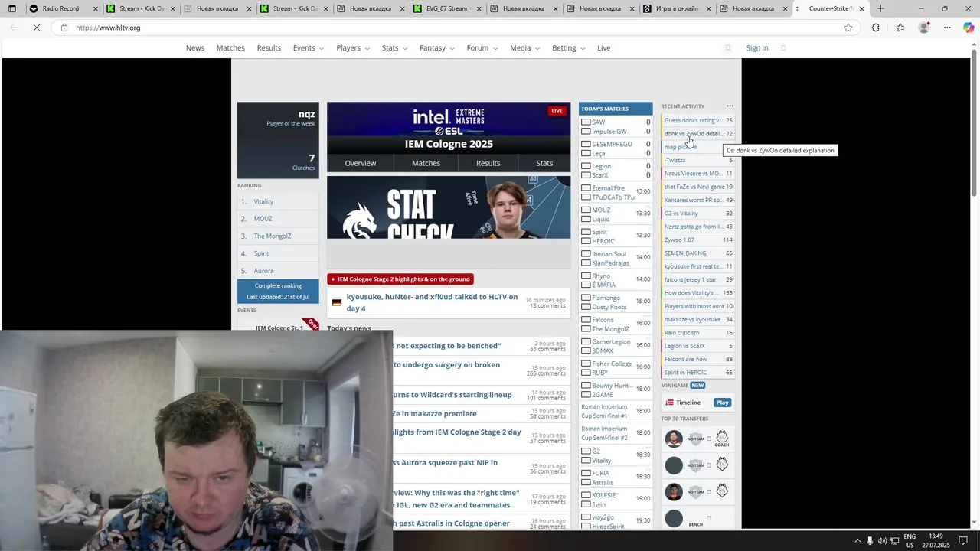The height and width of the screenshot is (551, 980).
Task: Open the Favorites list icon
Action: 900,28
